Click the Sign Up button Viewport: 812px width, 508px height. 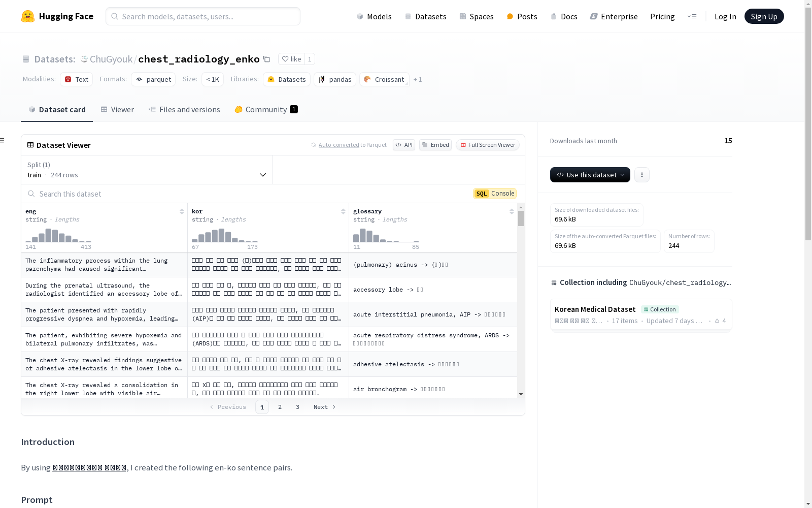click(x=764, y=16)
